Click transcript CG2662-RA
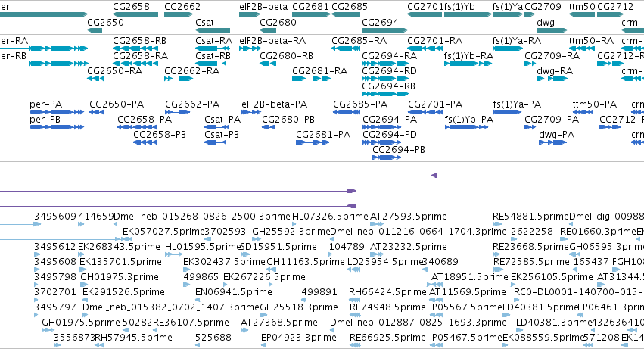This screenshot has width=644, height=349. coord(179,79)
